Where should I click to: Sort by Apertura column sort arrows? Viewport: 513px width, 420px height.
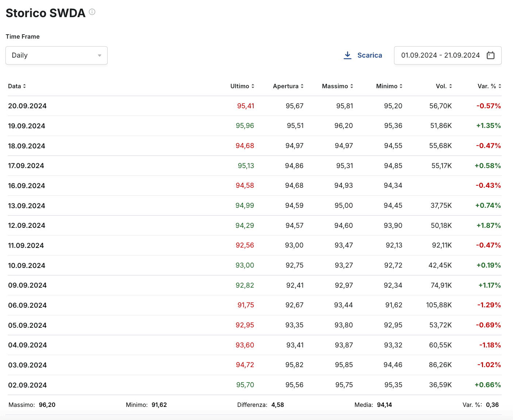point(302,86)
